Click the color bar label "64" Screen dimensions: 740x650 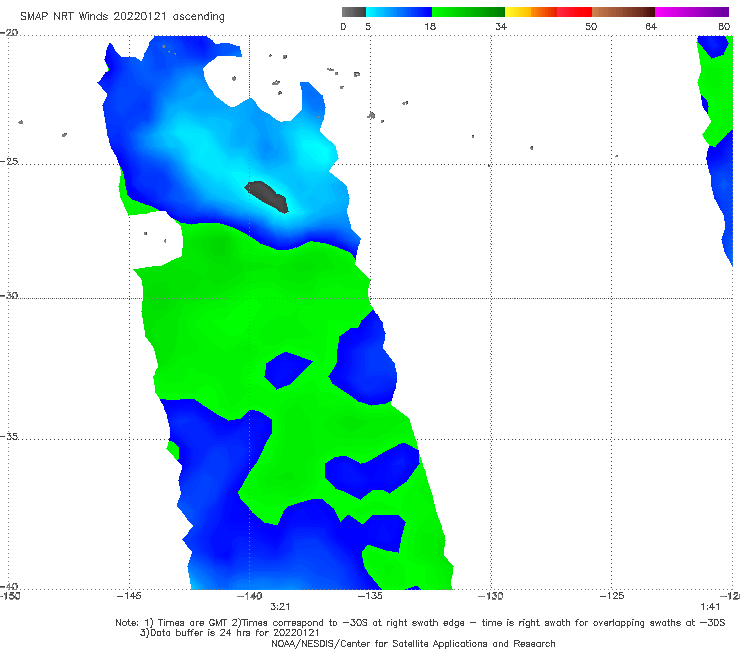point(651,26)
